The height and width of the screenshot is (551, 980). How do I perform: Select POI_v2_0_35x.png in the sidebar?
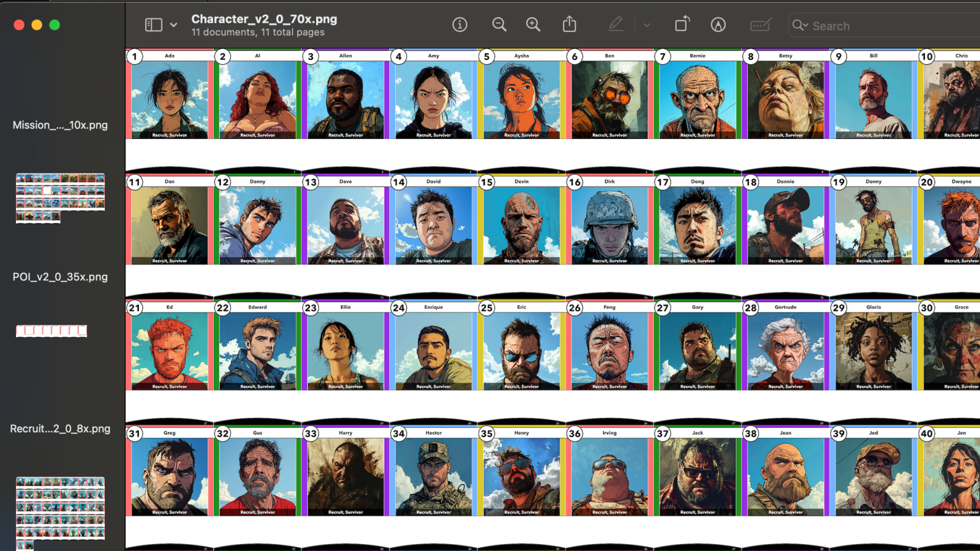(60, 277)
